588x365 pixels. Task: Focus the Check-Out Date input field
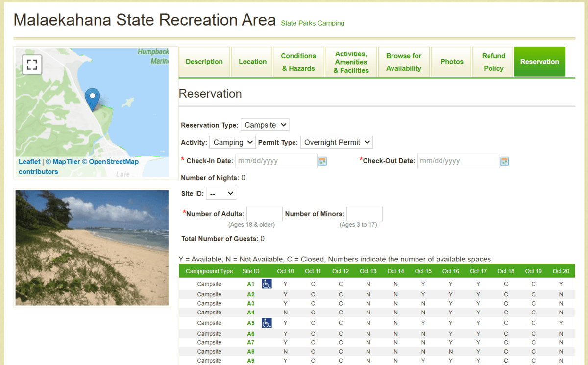click(458, 161)
